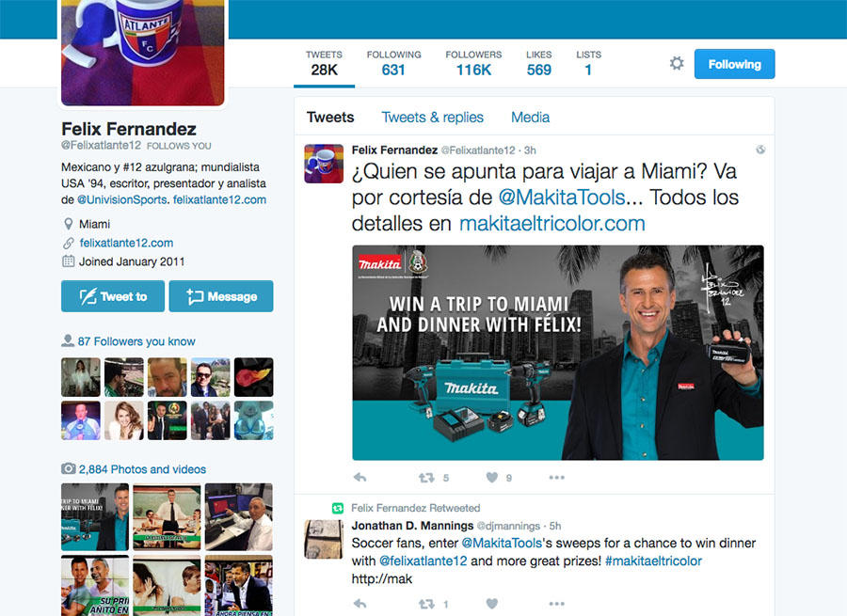The width and height of the screenshot is (847, 616).
Task: Reply to Jonathan D. Mannings' tweet
Action: coord(360,604)
